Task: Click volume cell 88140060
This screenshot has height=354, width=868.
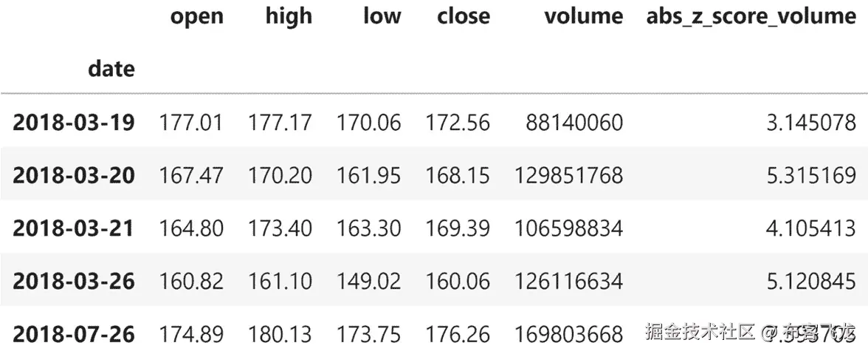Action: pyautogui.click(x=574, y=122)
